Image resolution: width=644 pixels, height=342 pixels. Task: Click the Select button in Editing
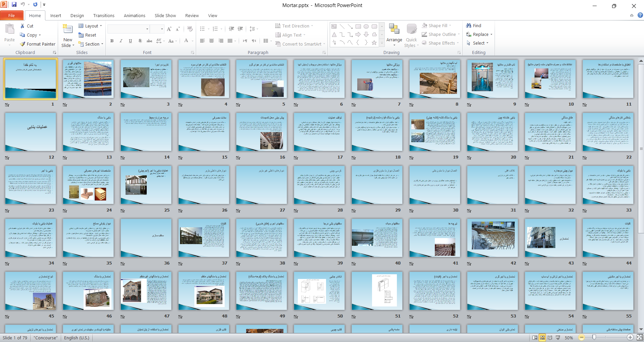(x=477, y=43)
